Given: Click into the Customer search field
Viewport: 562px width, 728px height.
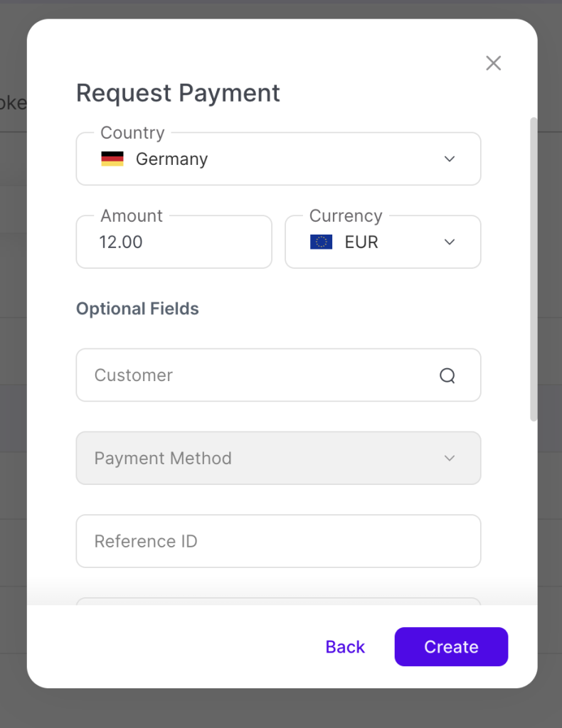Looking at the screenshot, I should pos(256,375).
